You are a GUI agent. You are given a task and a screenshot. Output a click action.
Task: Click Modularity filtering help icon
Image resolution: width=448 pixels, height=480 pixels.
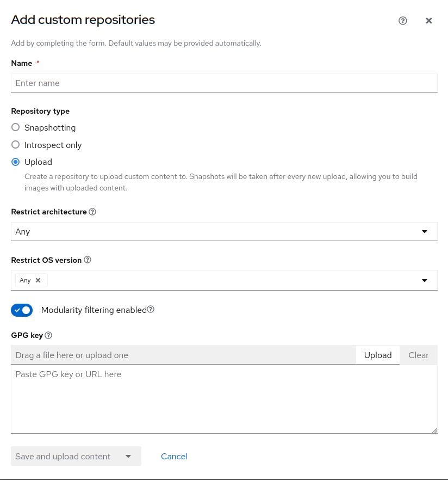tap(151, 310)
